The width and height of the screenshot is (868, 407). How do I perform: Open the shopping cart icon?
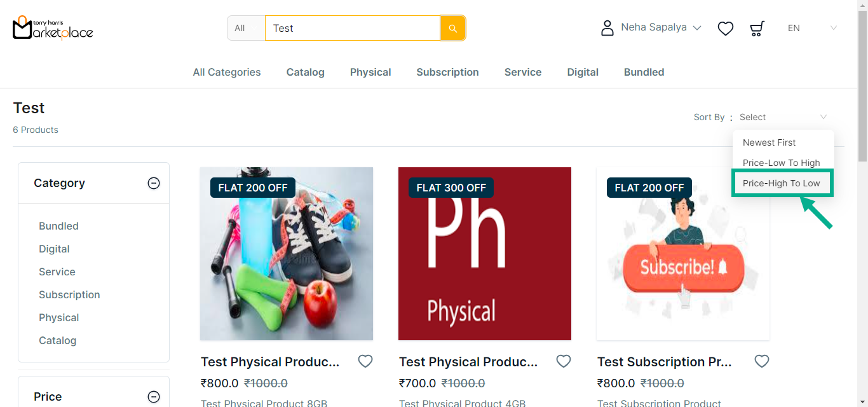(x=757, y=29)
